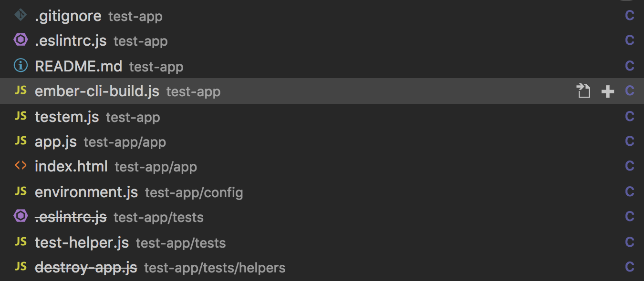The height and width of the screenshot is (281, 644).
Task: Open file icon on ember-cli-build.js row
Action: click(x=583, y=90)
